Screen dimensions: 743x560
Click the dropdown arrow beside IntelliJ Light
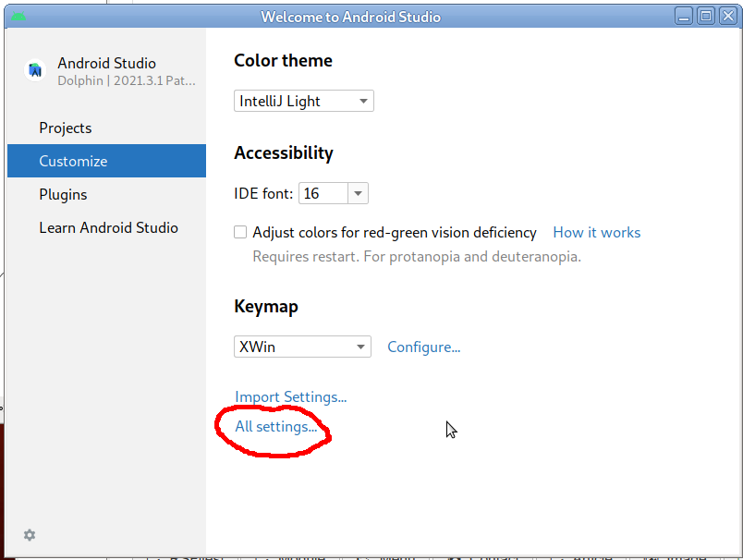click(364, 101)
